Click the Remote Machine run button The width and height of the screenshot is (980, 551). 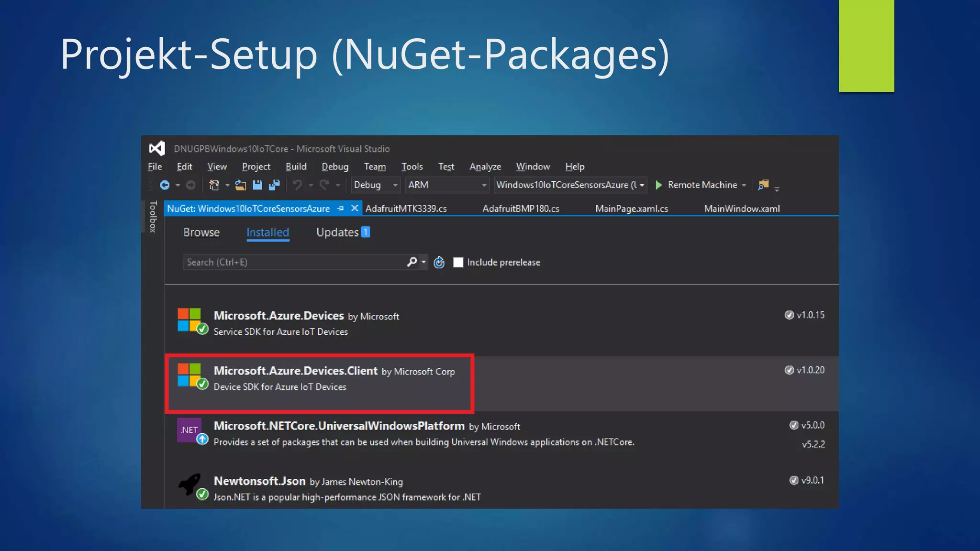point(697,185)
